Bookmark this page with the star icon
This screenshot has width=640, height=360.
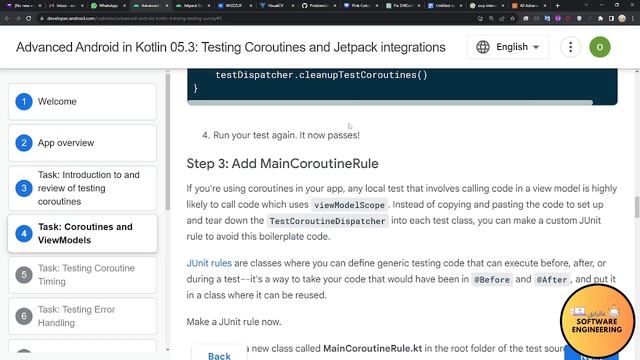point(513,18)
